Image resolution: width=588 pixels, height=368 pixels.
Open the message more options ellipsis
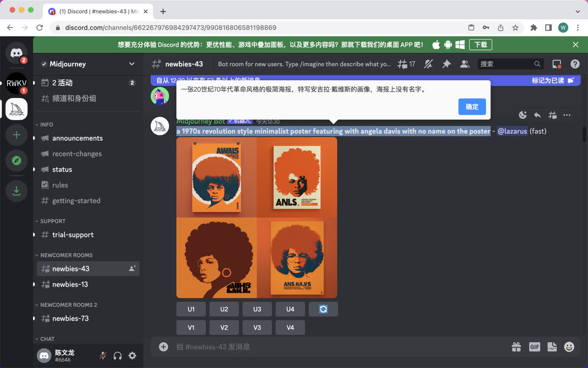[x=567, y=115]
